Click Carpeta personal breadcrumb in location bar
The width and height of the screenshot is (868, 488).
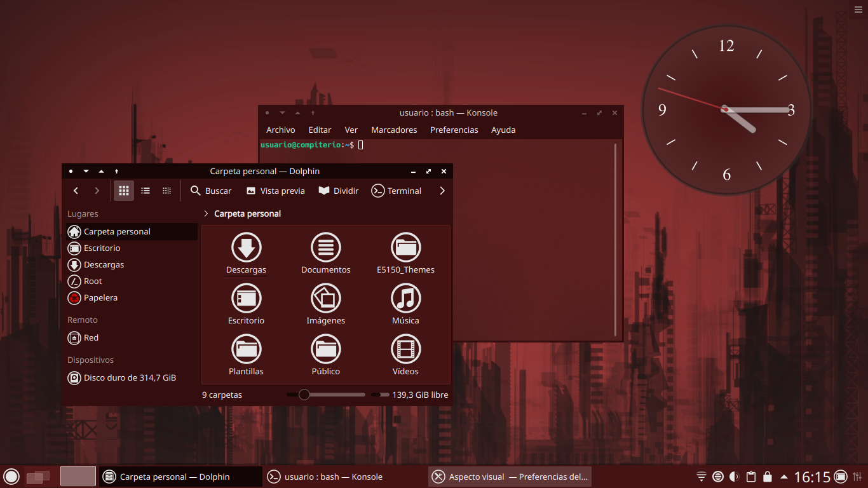tap(248, 213)
